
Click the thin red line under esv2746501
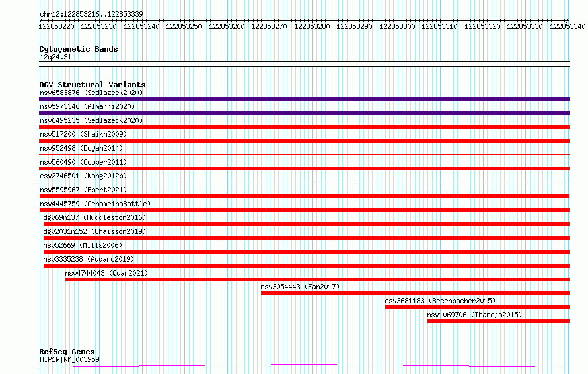tap(304, 182)
